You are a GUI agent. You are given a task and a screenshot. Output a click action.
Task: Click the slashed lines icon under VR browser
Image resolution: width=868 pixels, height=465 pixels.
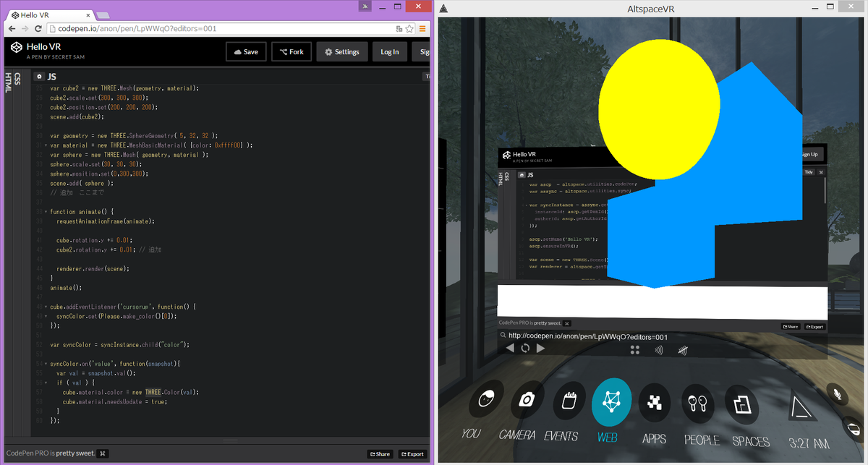click(683, 351)
